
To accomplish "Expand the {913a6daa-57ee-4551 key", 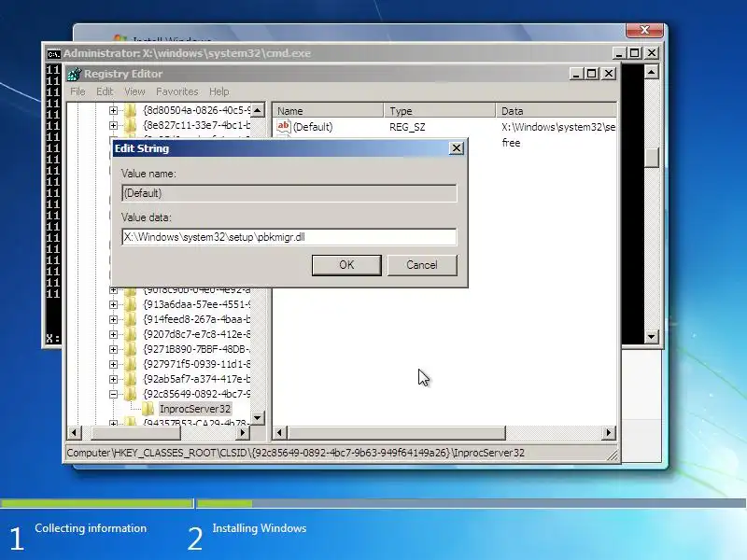I will point(113,304).
